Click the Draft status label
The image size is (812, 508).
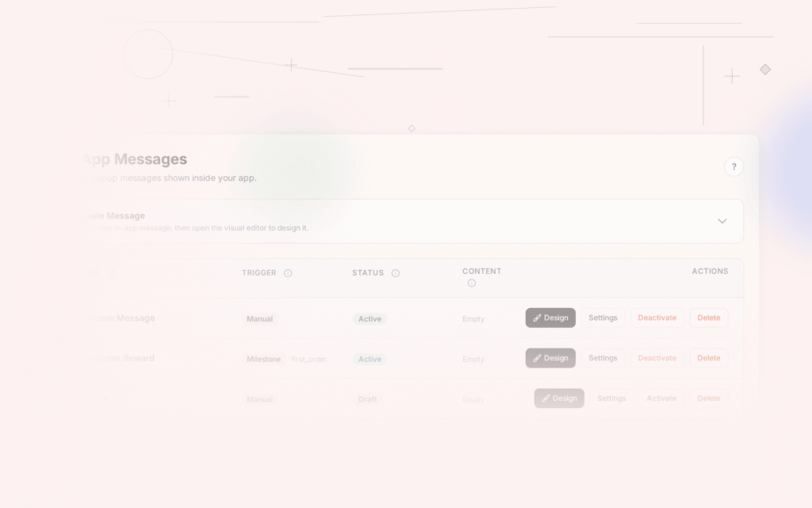point(367,399)
